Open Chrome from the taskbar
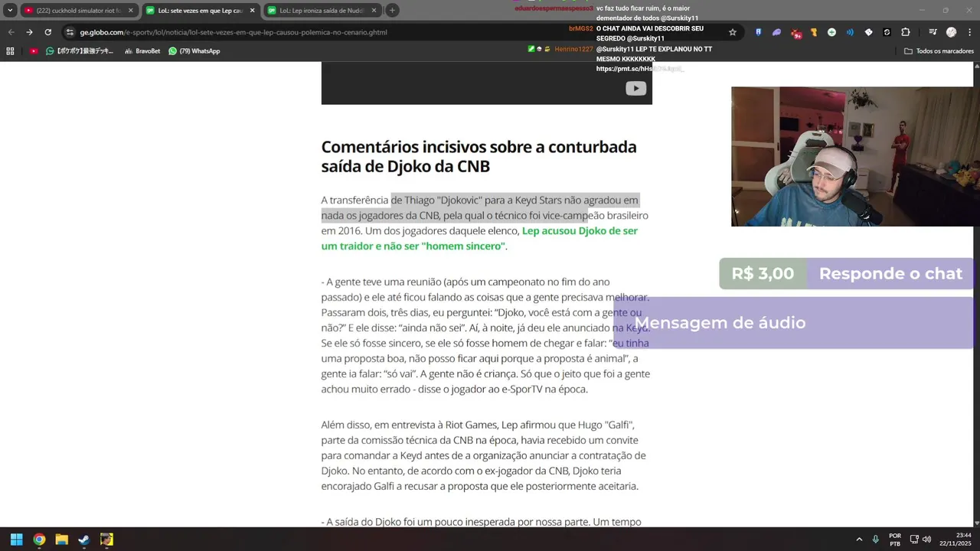980x551 pixels. click(x=39, y=540)
